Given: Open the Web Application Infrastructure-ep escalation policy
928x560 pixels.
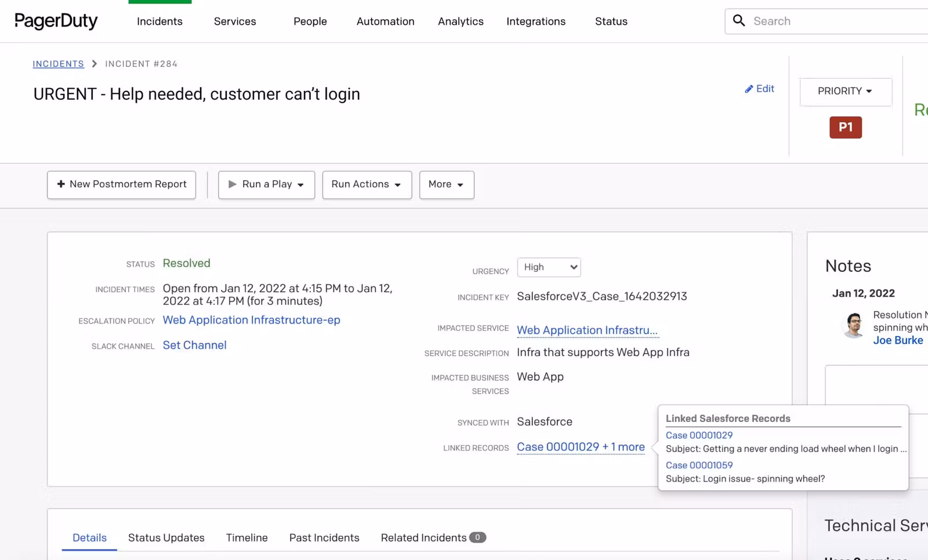Looking at the screenshot, I should 251,320.
